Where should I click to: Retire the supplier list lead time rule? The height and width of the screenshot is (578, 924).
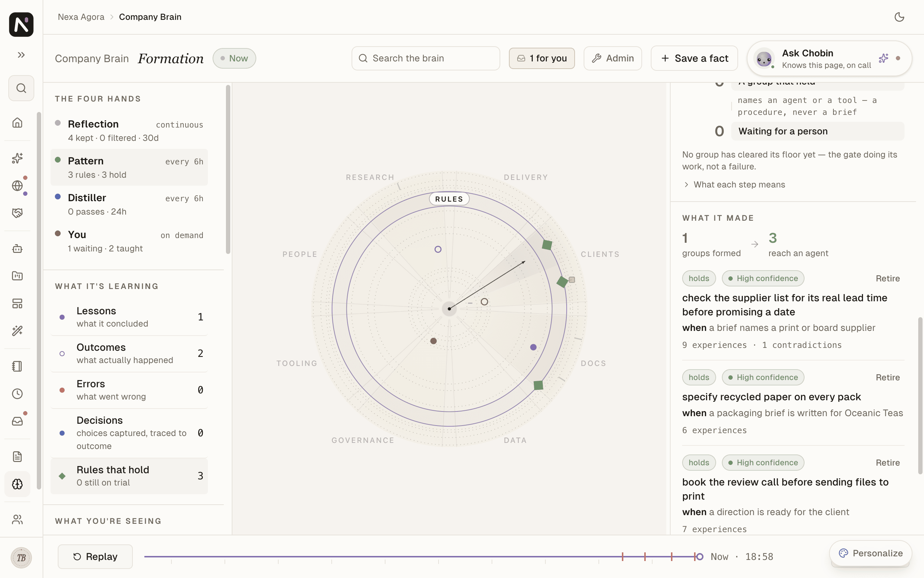pyautogui.click(x=888, y=278)
